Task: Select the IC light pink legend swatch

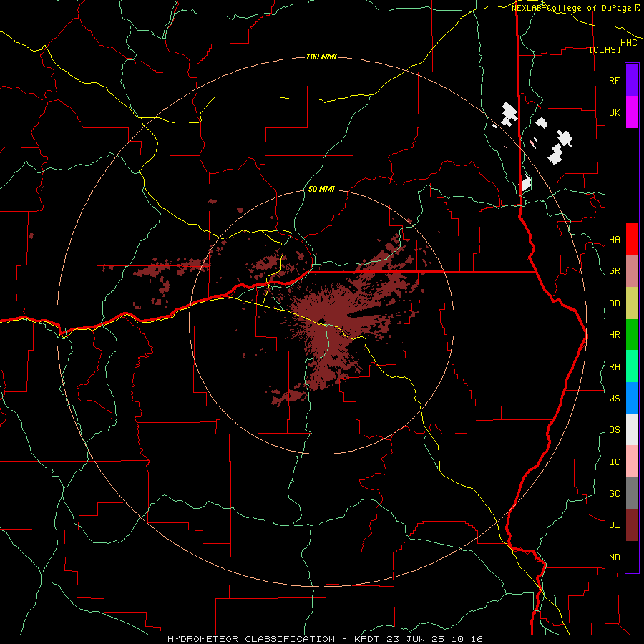Action: [x=632, y=462]
